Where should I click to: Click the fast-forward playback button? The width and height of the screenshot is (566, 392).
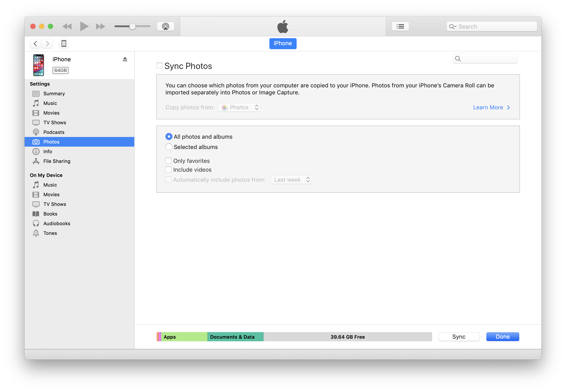click(x=100, y=26)
